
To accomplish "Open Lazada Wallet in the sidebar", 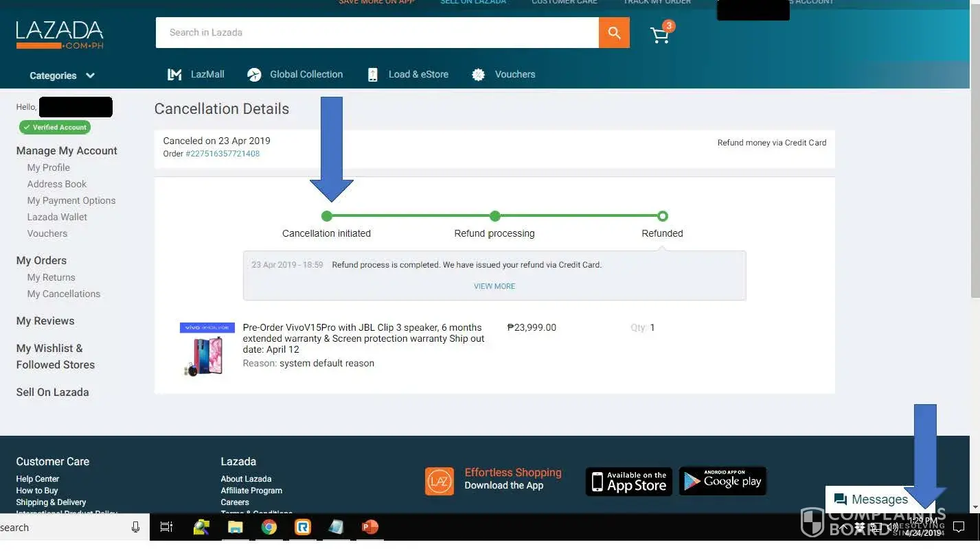I will point(57,217).
